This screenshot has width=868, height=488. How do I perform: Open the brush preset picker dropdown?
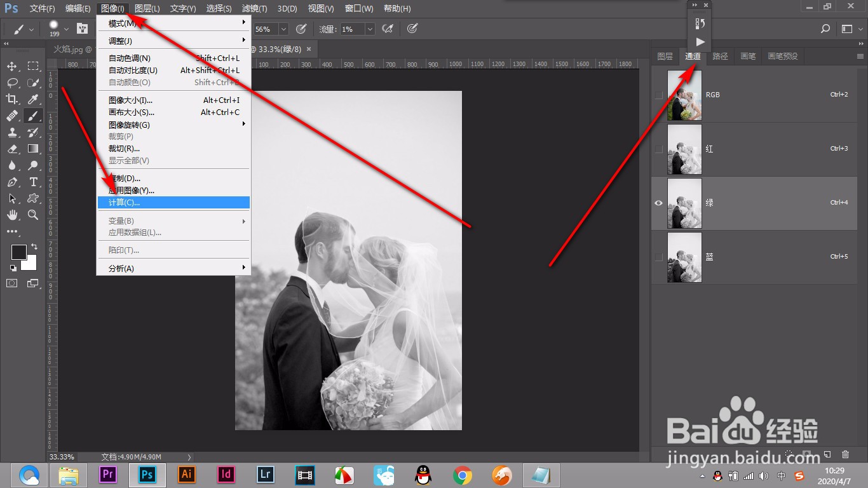[66, 29]
